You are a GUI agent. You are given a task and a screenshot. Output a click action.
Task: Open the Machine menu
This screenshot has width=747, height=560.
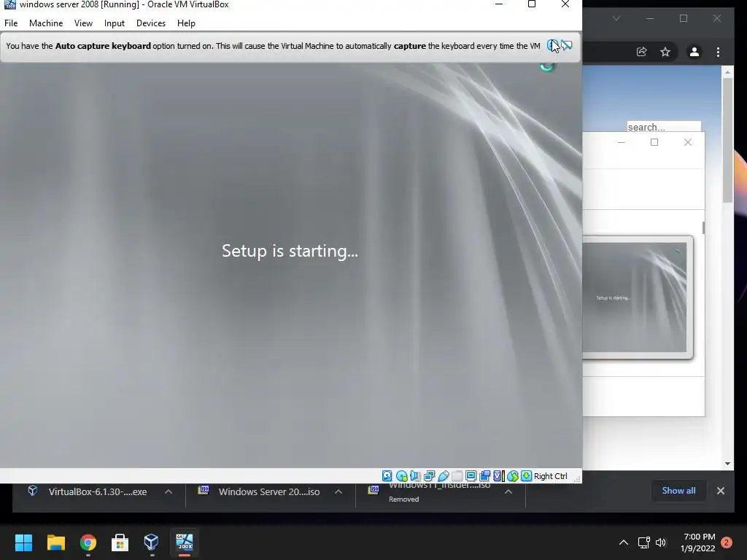[x=46, y=23]
